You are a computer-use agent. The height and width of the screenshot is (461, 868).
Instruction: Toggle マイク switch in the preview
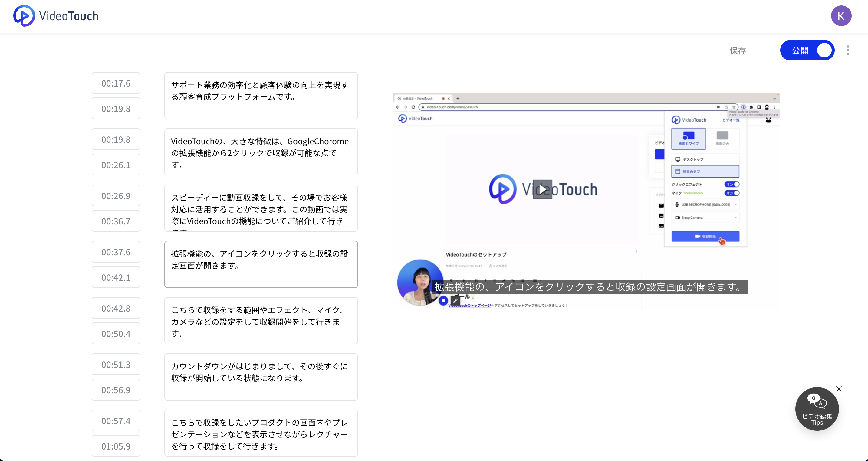tap(732, 193)
